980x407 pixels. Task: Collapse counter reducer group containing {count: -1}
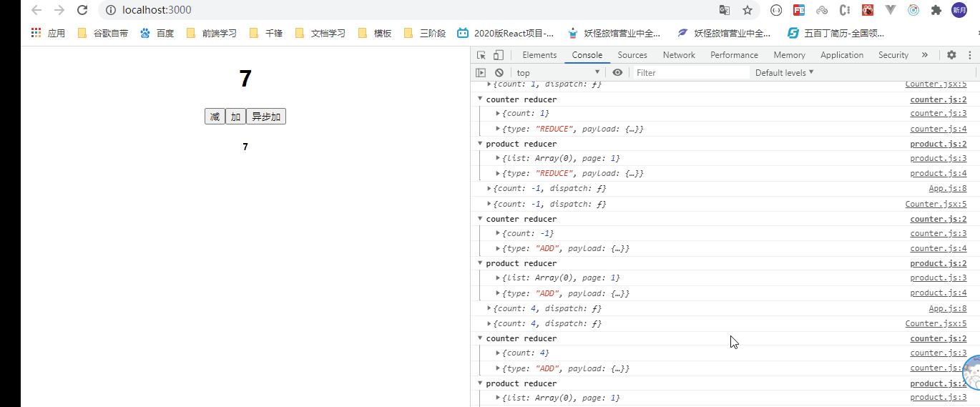pyautogui.click(x=481, y=219)
